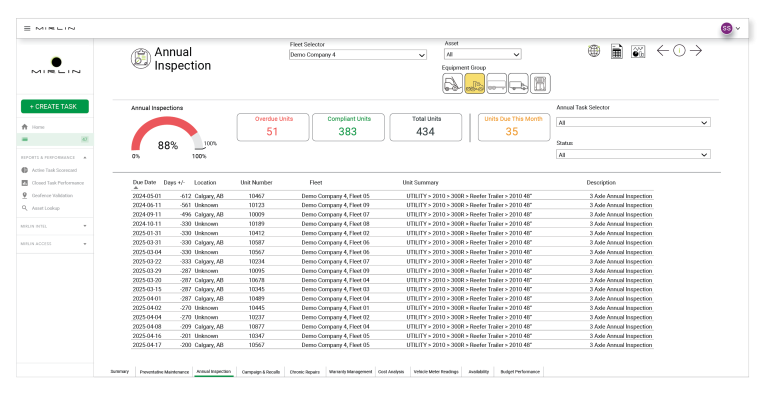
Task: Toggle the delivery van equipment group filter
Action: click(x=518, y=84)
